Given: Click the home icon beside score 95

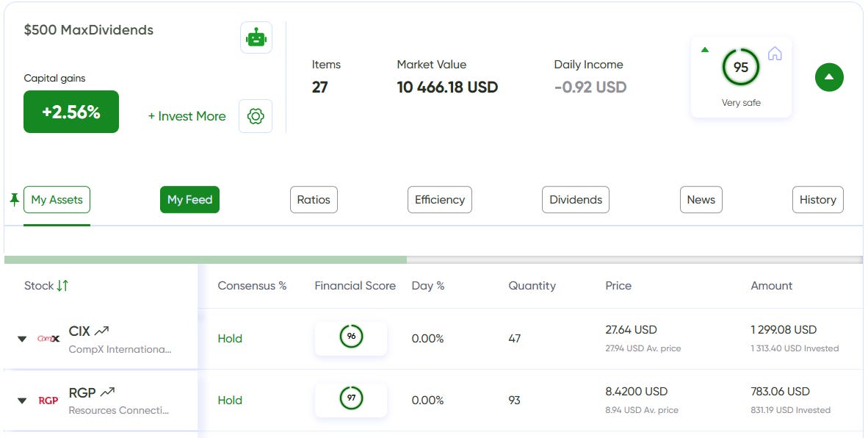Looking at the screenshot, I should 775,54.
